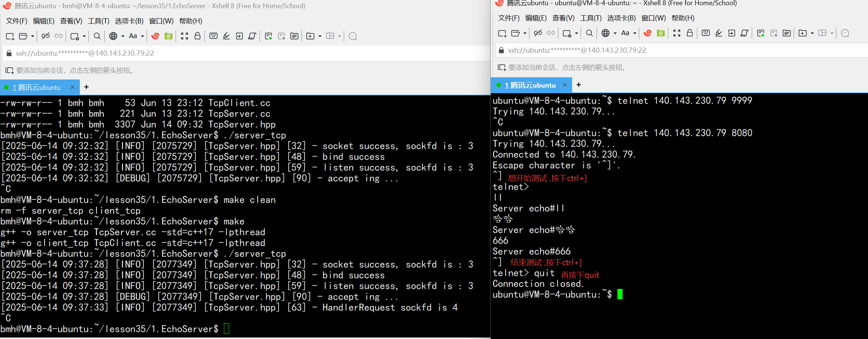This screenshot has height=339, width=868.
Task: Use the Find icon to search the terminal
Action: point(97,36)
